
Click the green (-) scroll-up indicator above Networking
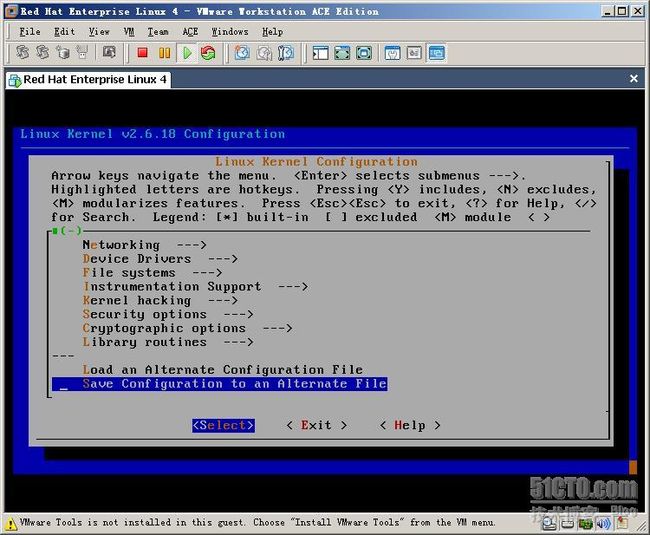pos(67,231)
